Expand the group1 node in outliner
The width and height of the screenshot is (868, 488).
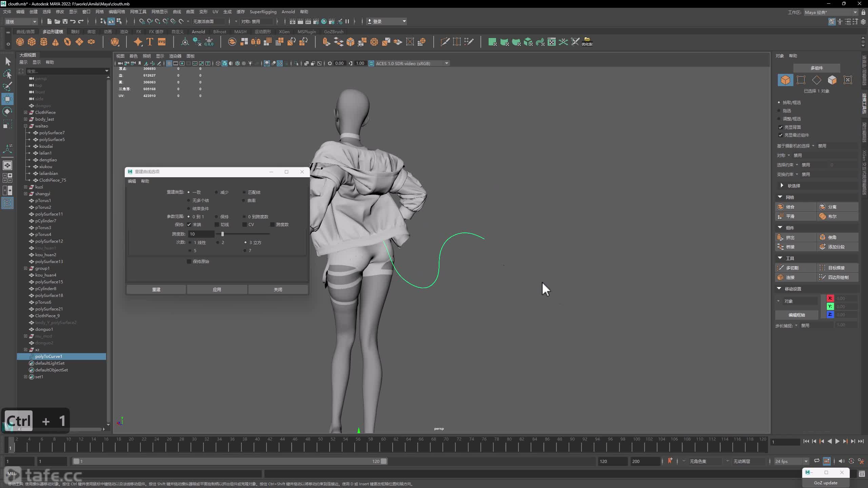(25, 268)
